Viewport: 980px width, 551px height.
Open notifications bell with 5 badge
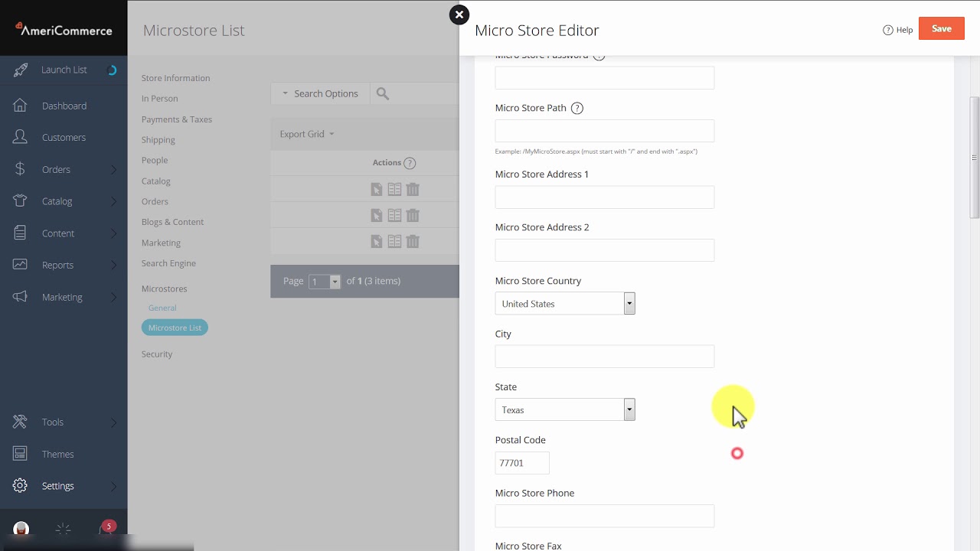[x=106, y=528]
